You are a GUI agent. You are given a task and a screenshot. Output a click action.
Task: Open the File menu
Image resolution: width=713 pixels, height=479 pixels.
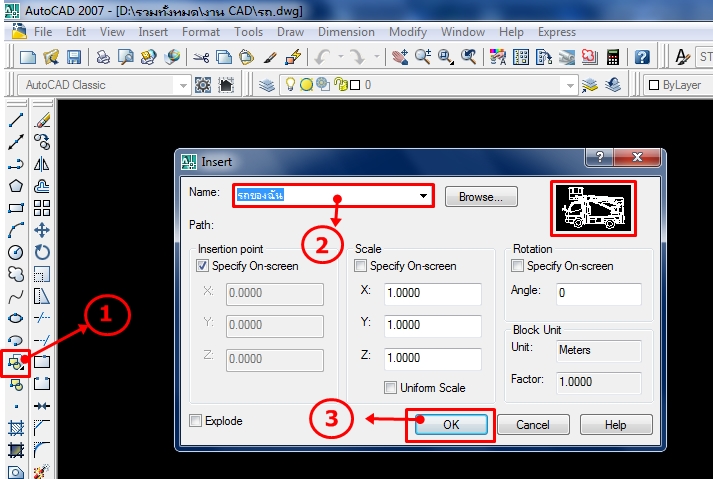point(43,32)
